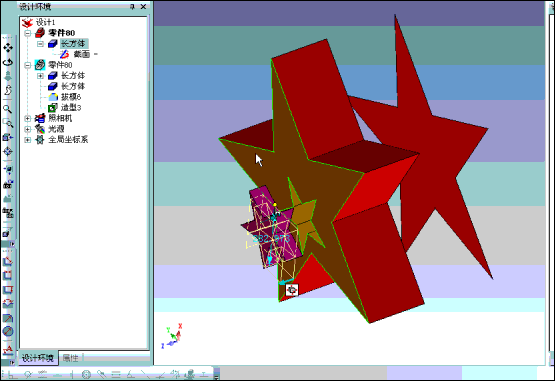The height and width of the screenshot is (381, 555).
Task: Expand the 照相机 node
Action: pos(28,118)
